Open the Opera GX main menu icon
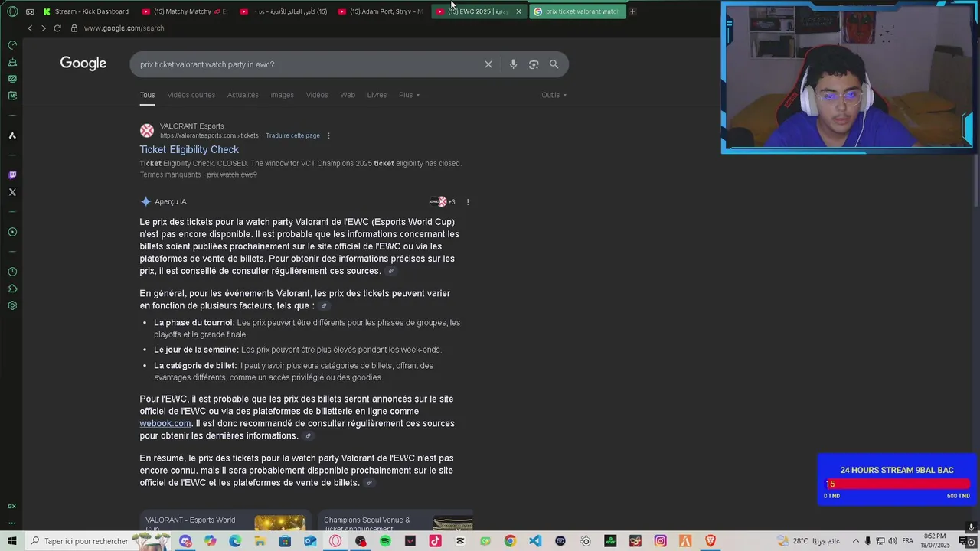 pos(12,11)
